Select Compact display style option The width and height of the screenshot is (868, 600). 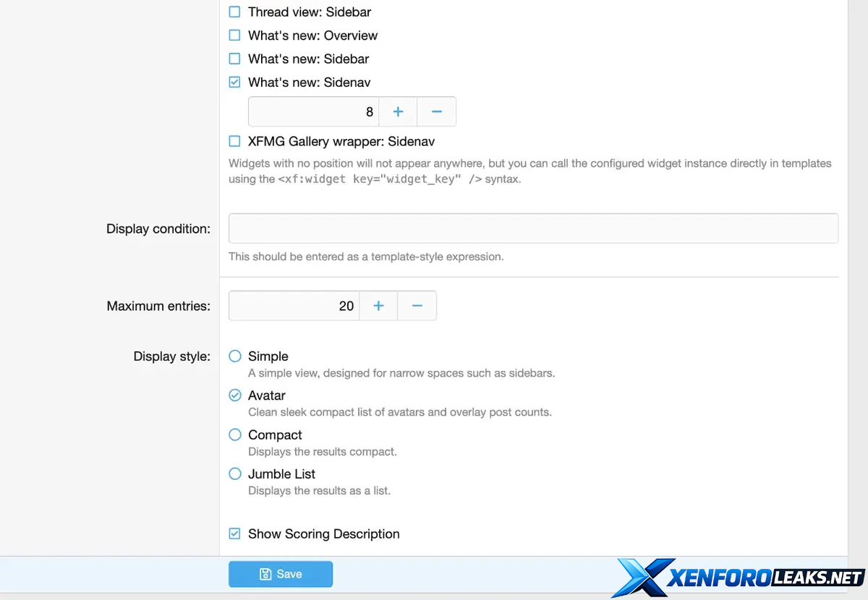point(235,434)
